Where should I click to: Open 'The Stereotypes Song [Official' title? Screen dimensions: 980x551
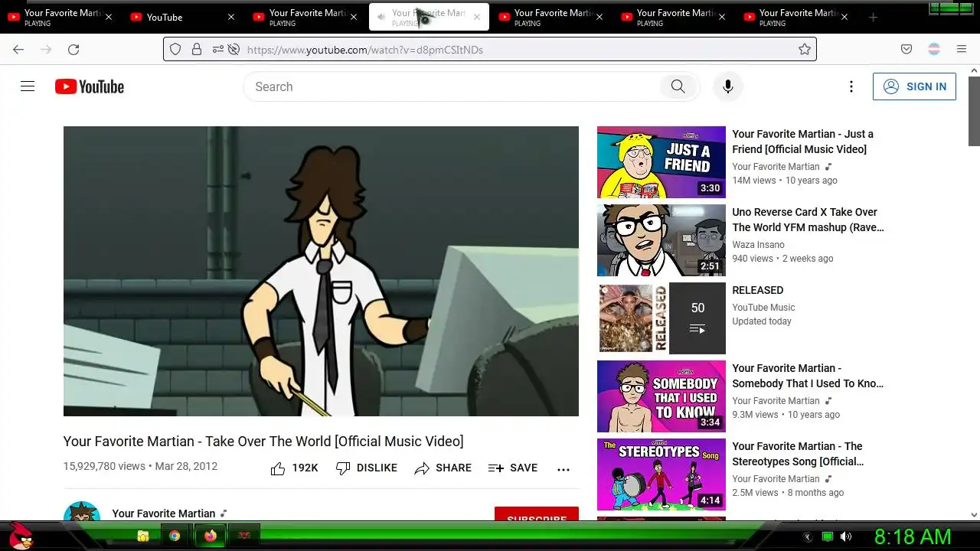(798, 454)
